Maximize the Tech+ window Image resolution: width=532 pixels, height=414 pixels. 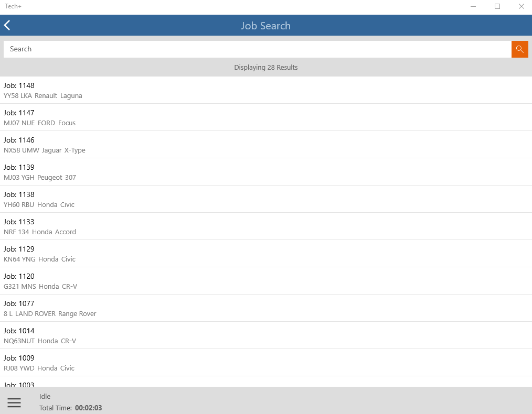497,7
